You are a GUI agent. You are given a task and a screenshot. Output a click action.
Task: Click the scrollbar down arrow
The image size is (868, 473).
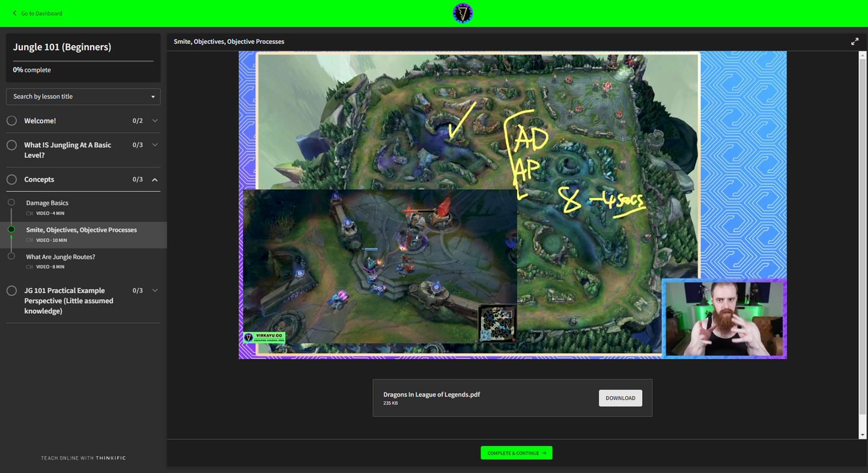(863, 435)
